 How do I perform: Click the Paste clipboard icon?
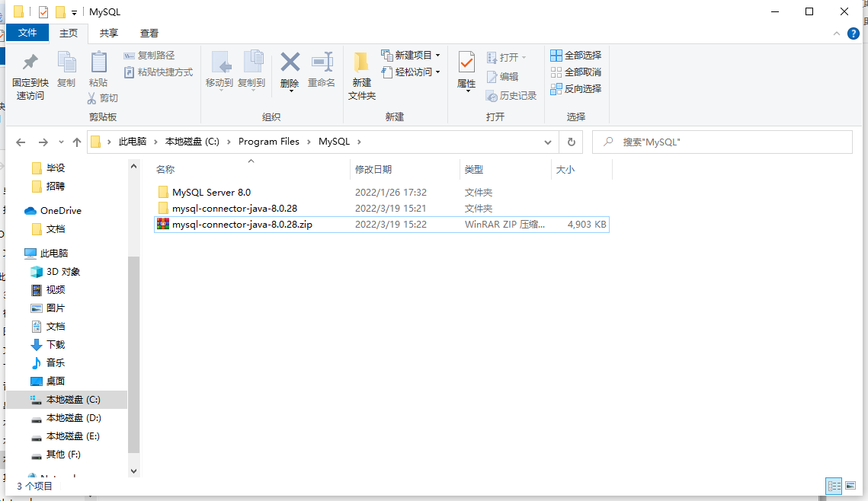[x=98, y=62]
